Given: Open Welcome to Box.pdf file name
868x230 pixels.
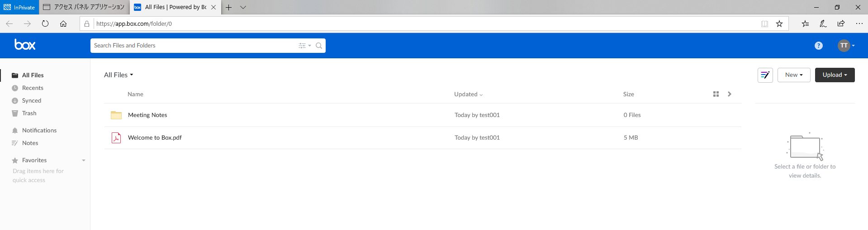Looking at the screenshot, I should point(155,138).
